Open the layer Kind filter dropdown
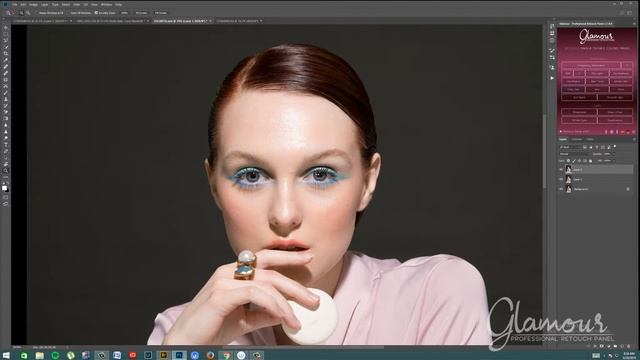The width and height of the screenshot is (640, 360). coord(570,147)
